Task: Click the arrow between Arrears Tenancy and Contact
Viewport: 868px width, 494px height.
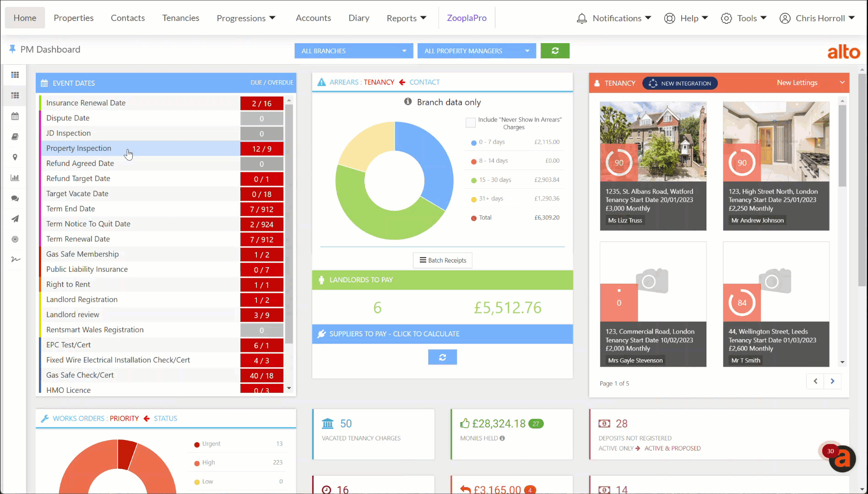Action: pos(402,82)
